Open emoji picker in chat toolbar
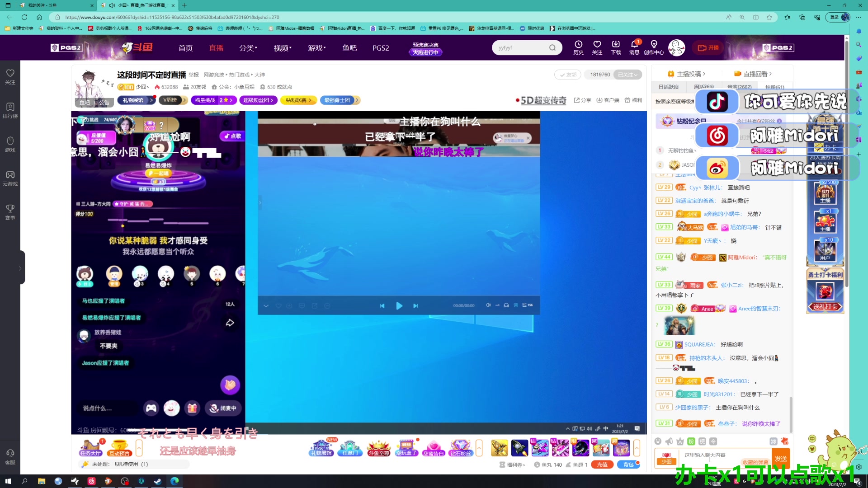The height and width of the screenshot is (488, 868). coord(658,441)
